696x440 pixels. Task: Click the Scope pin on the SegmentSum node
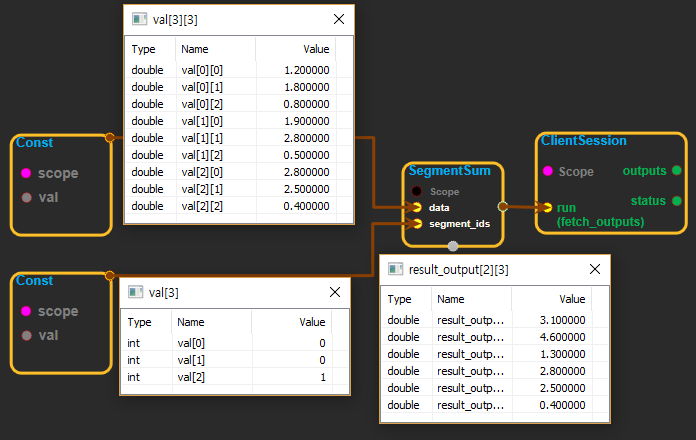(416, 190)
